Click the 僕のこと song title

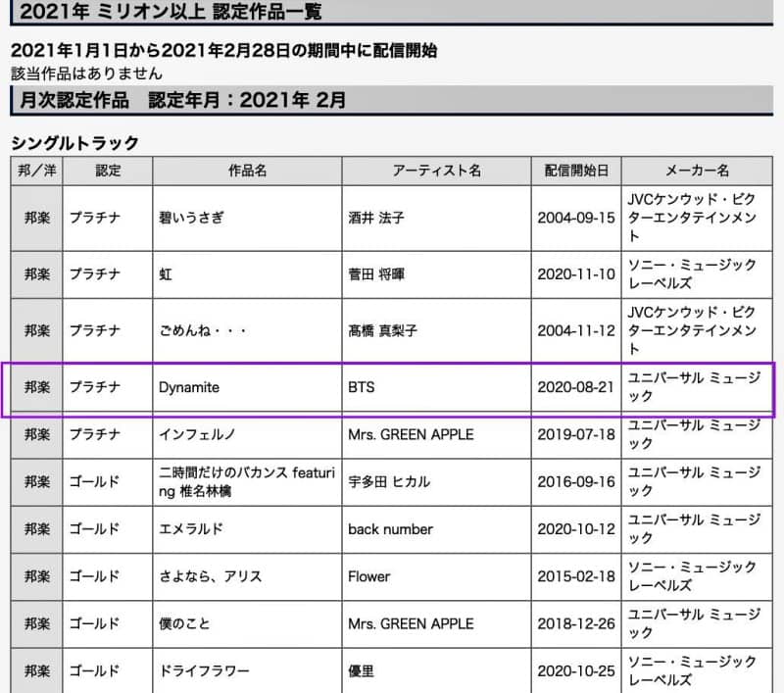(184, 623)
